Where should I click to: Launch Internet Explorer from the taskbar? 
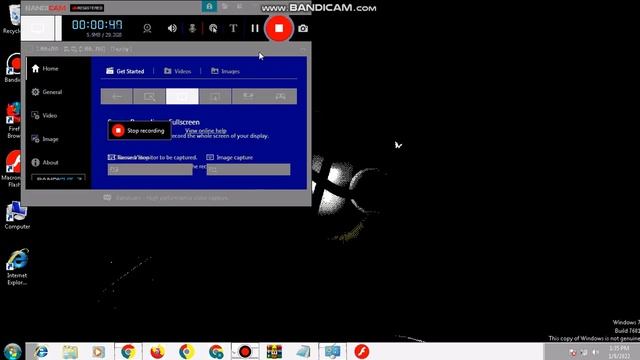click(x=40, y=351)
